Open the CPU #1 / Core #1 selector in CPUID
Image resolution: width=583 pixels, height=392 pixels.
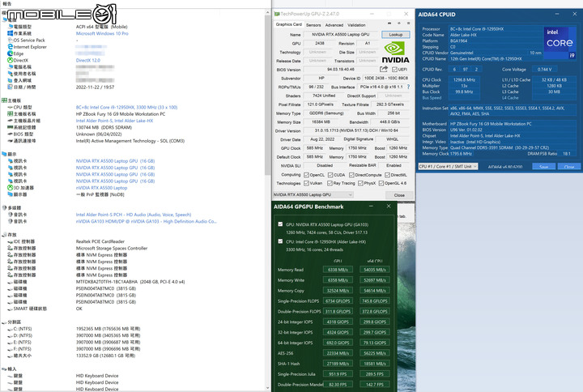(448, 166)
